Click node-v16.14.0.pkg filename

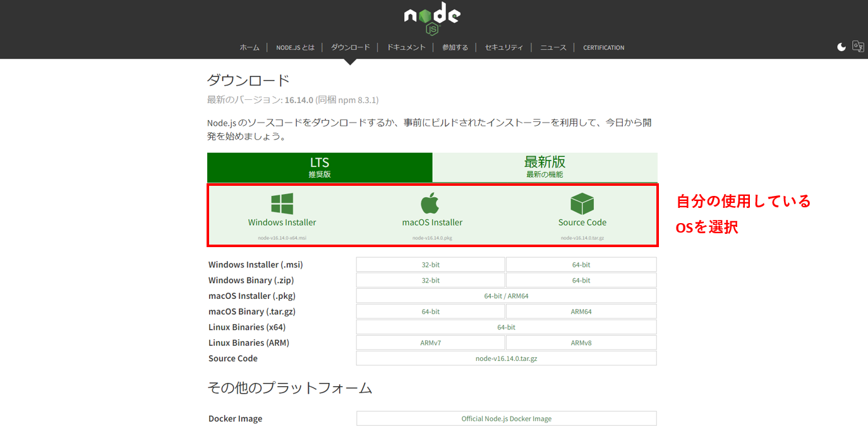(x=432, y=238)
